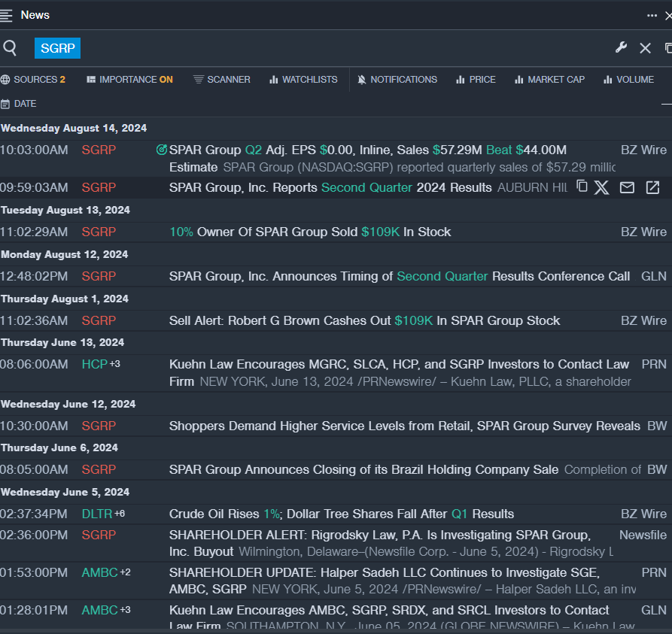Screen dimensions: 672x634
Task: Click the SGRP search tag field
Action: [x=57, y=48]
